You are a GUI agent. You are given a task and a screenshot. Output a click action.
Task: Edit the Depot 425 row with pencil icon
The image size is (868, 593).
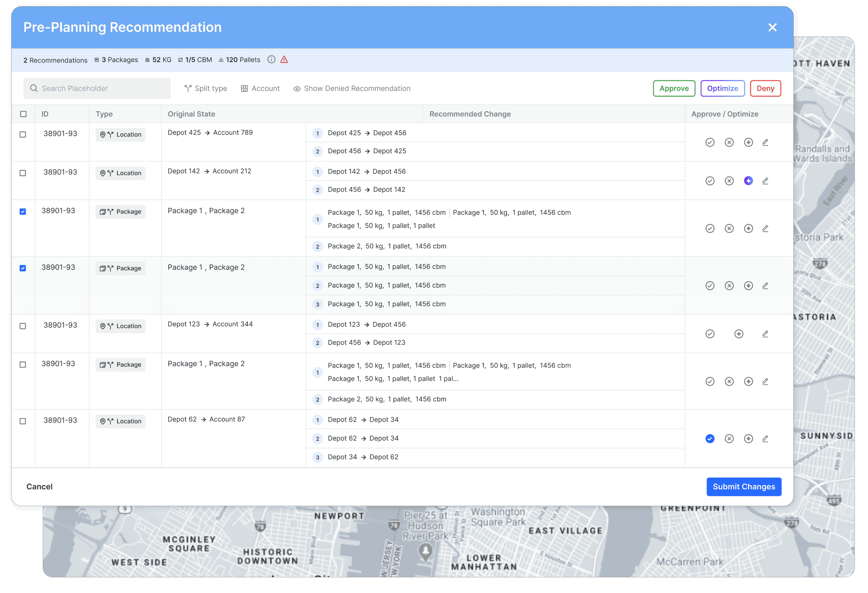pyautogui.click(x=765, y=142)
